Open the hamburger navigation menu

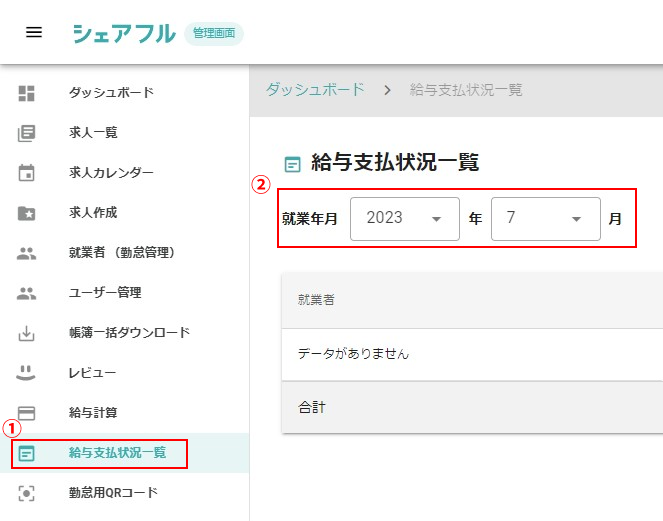coord(34,32)
